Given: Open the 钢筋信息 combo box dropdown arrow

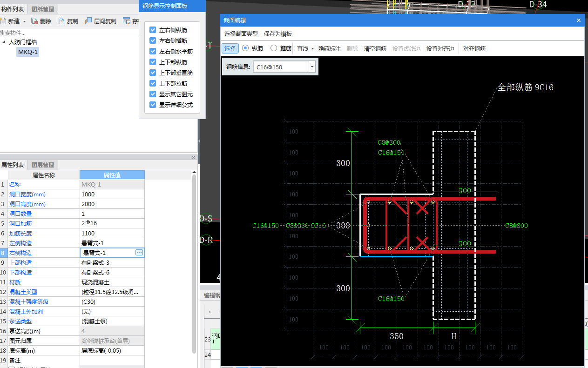Looking at the screenshot, I should point(312,67).
